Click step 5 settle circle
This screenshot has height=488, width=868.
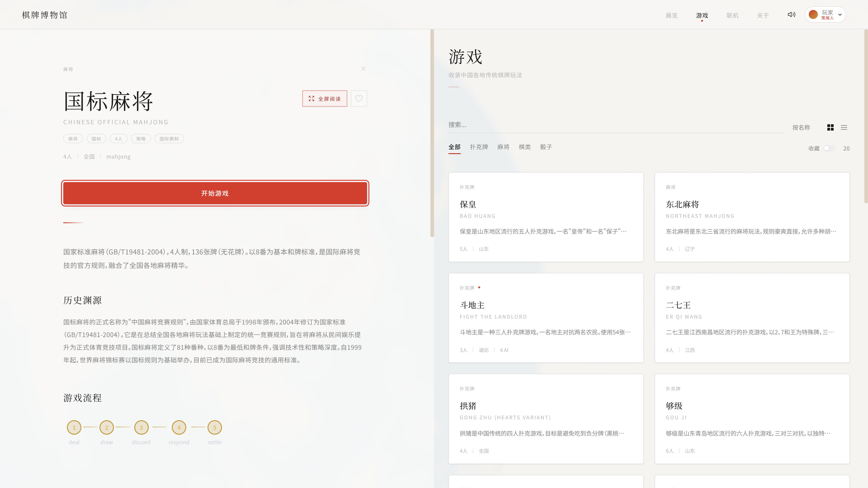[215, 427]
